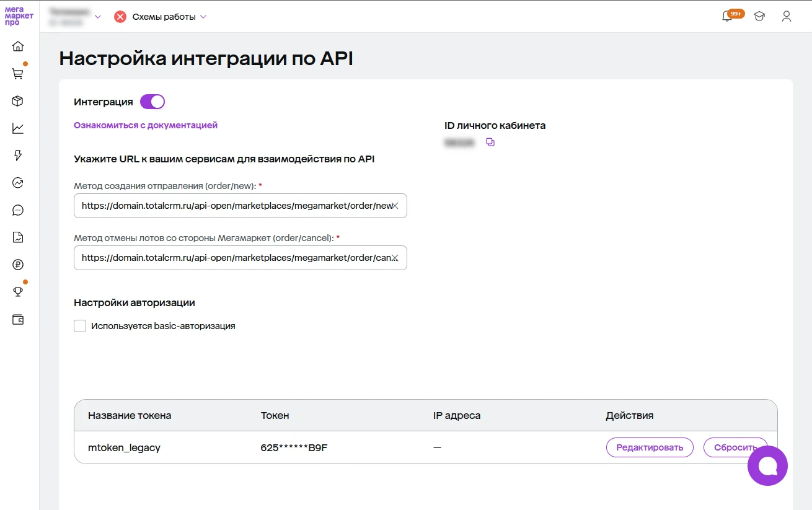Disable the Интеграция toggle
The height and width of the screenshot is (510, 812).
point(152,101)
